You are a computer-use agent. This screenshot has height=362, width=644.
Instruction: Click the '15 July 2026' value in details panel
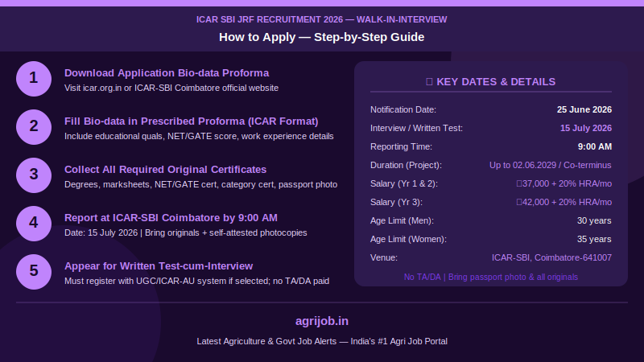pyautogui.click(x=586, y=128)
